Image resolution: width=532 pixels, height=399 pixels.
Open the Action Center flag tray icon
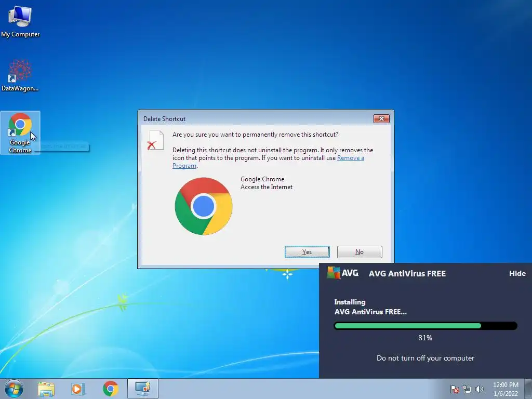tap(455, 389)
